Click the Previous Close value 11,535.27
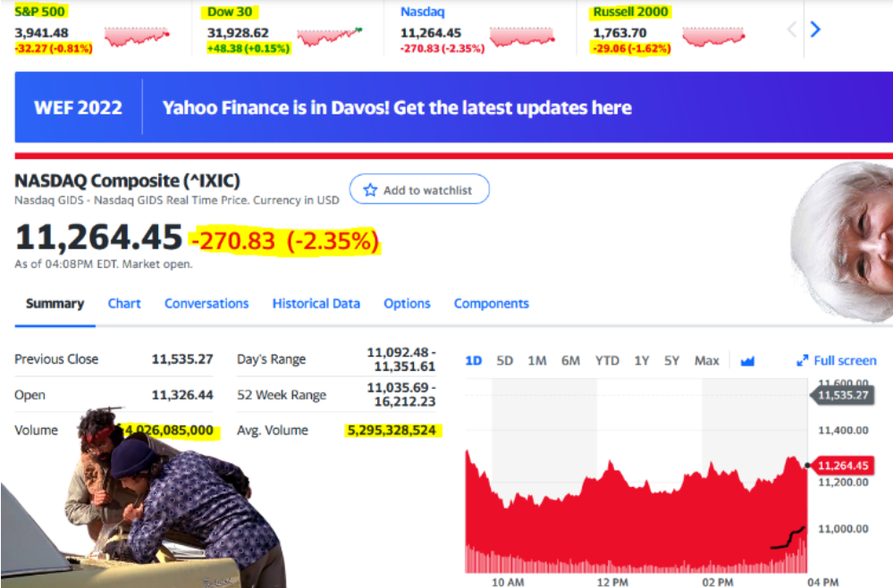Viewport: 893px width, 588px height. [x=182, y=359]
